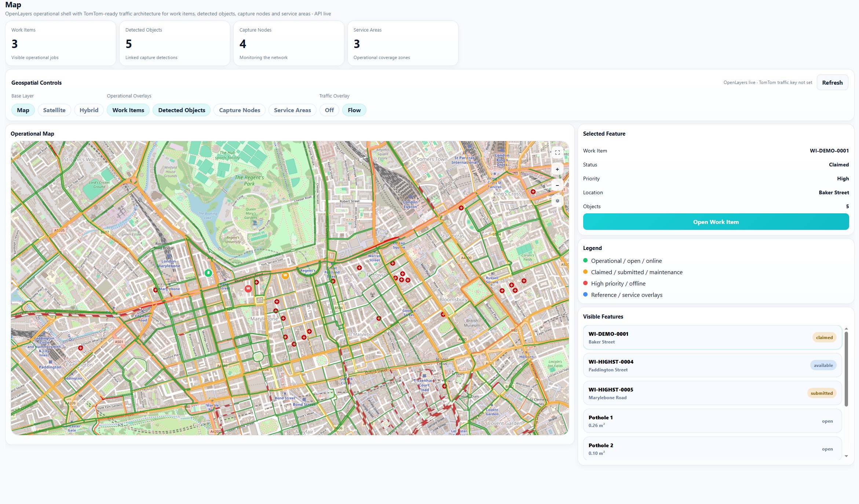Toggle the Detected Objects overlay
This screenshot has width=859, height=504.
click(x=182, y=110)
